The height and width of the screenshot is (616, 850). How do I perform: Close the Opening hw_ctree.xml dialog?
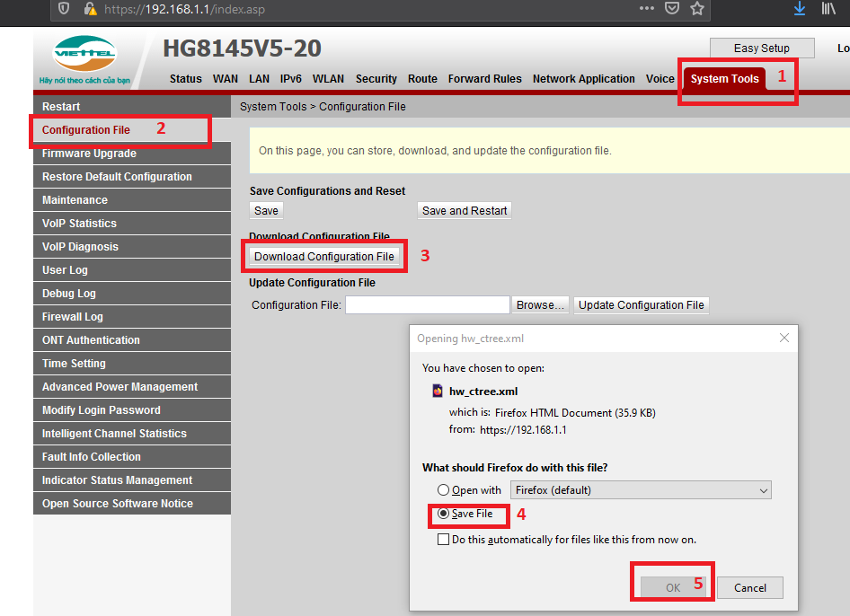pos(784,339)
